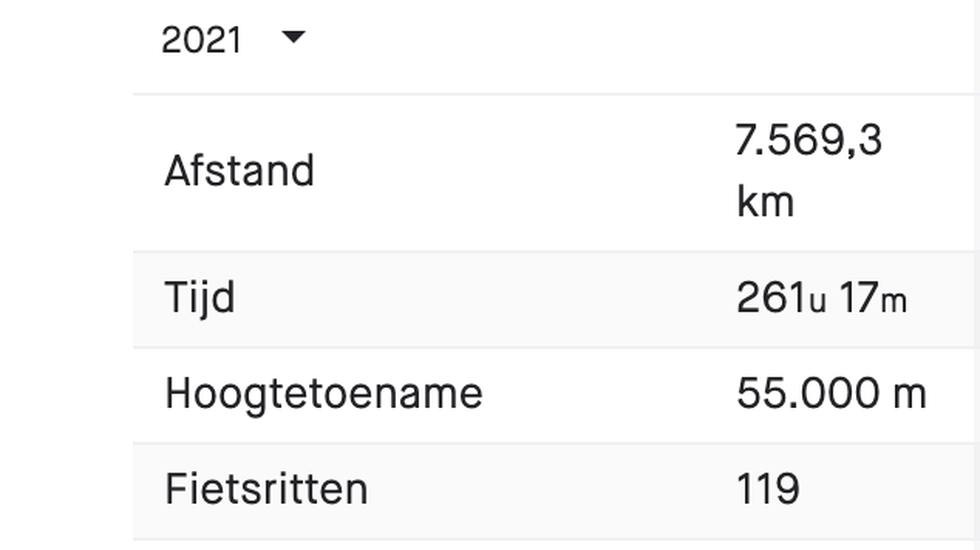Click the '261u' hours part of time
The width and height of the screenshot is (980, 550).
(x=781, y=298)
